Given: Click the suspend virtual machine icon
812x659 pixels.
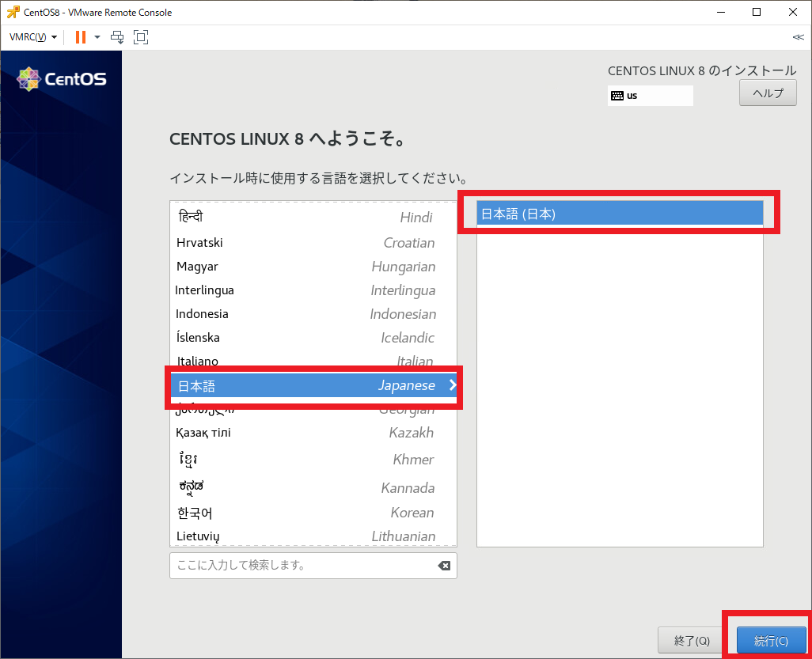Looking at the screenshot, I should 79,37.
